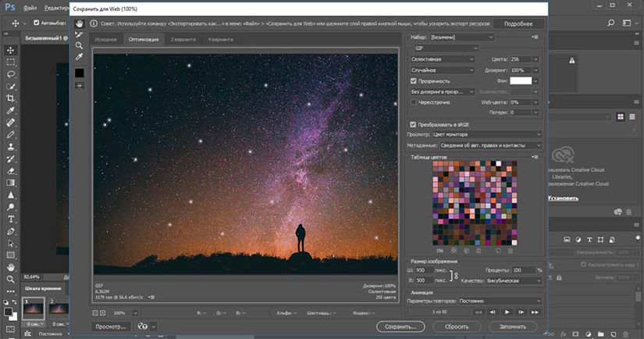Open the Параметры повторов dropdown

point(501,299)
